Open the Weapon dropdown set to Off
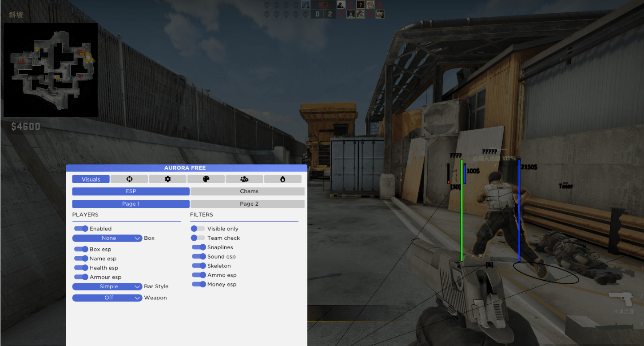The image size is (644, 346). (x=107, y=298)
